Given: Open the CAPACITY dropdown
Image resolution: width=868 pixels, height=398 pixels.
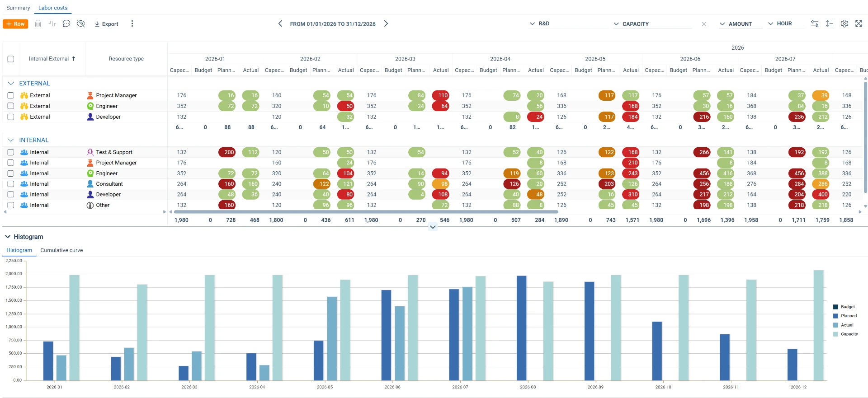Looking at the screenshot, I should 652,24.
